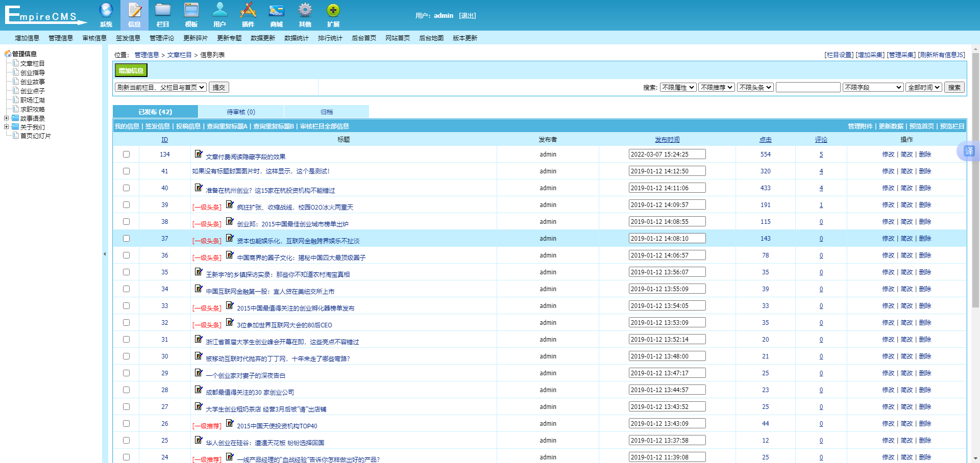Open the 全部时间 time filter dropdown

coord(924,88)
